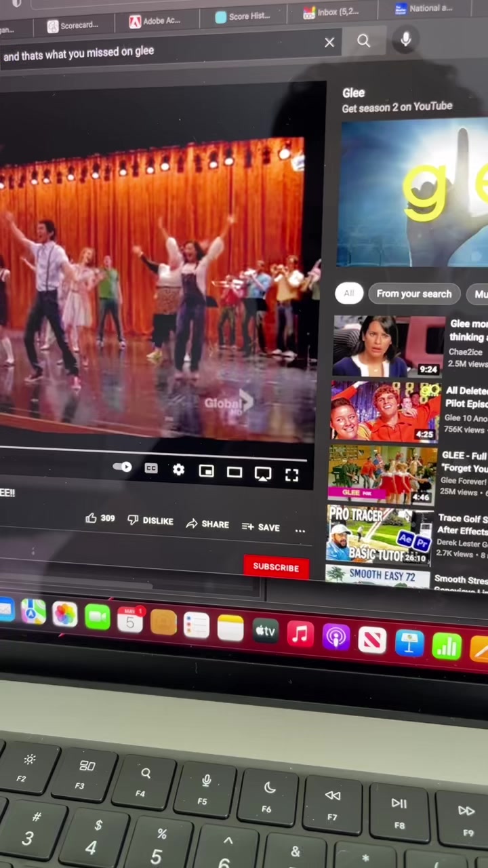
Task: Open miniplayer from player controls
Action: 206,471
